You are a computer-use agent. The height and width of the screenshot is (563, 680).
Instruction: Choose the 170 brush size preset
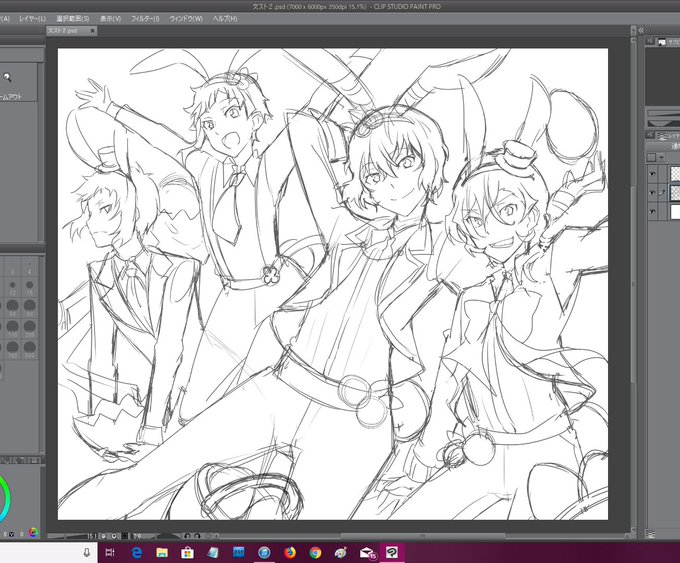pos(13,327)
